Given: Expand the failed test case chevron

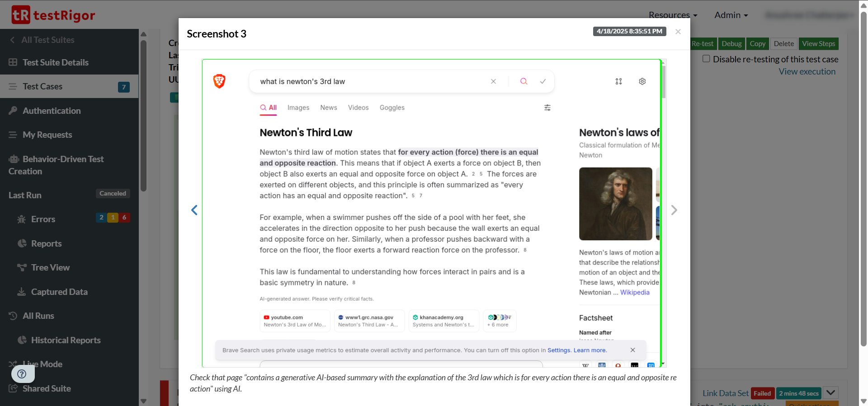Looking at the screenshot, I should pos(830,392).
